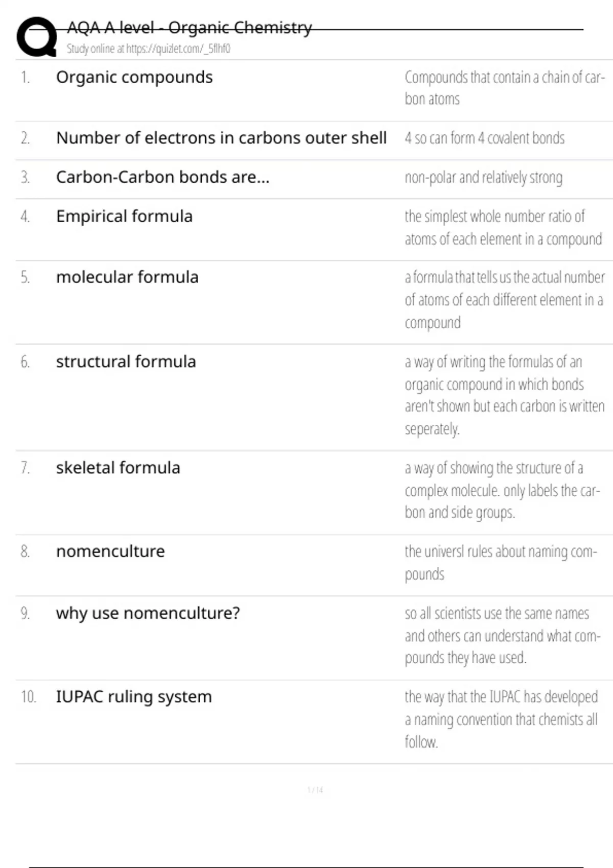Viewport: 613px width, 868px height.
Task: Select the term 'Carbon-Carbon bonds are...'
Action: coord(162,177)
